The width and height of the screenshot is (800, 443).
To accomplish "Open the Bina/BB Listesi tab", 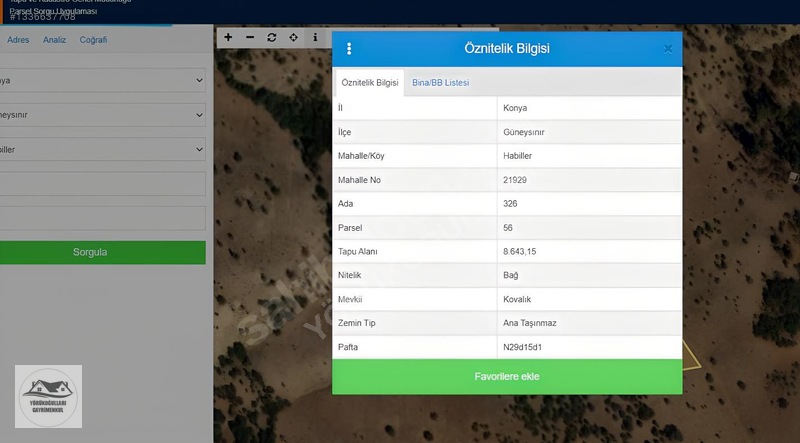I will pos(440,83).
